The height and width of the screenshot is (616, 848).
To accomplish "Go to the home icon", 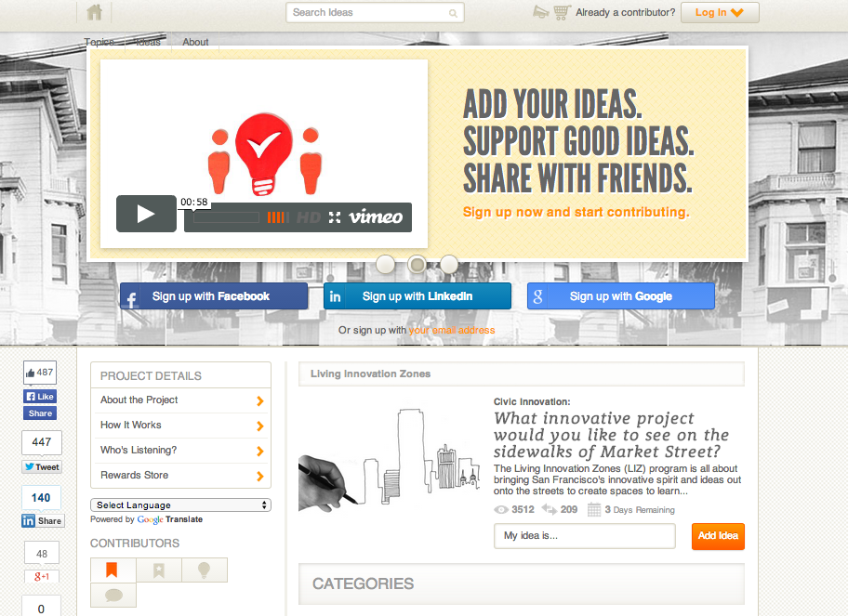I will (x=94, y=12).
